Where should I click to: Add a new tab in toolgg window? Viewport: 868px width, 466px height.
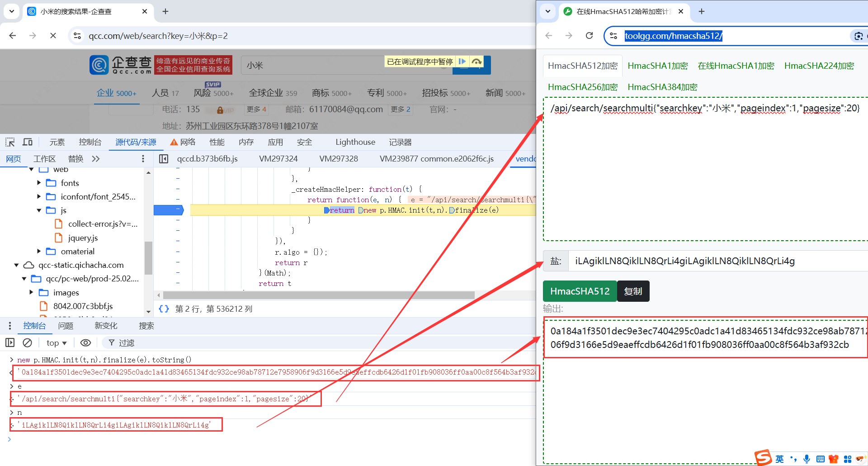[x=702, y=11]
